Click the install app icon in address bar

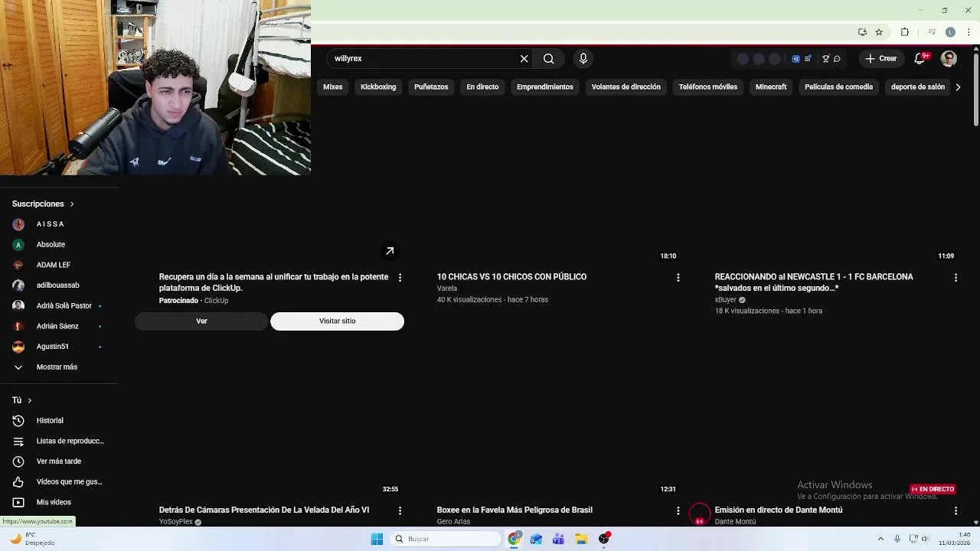(862, 32)
